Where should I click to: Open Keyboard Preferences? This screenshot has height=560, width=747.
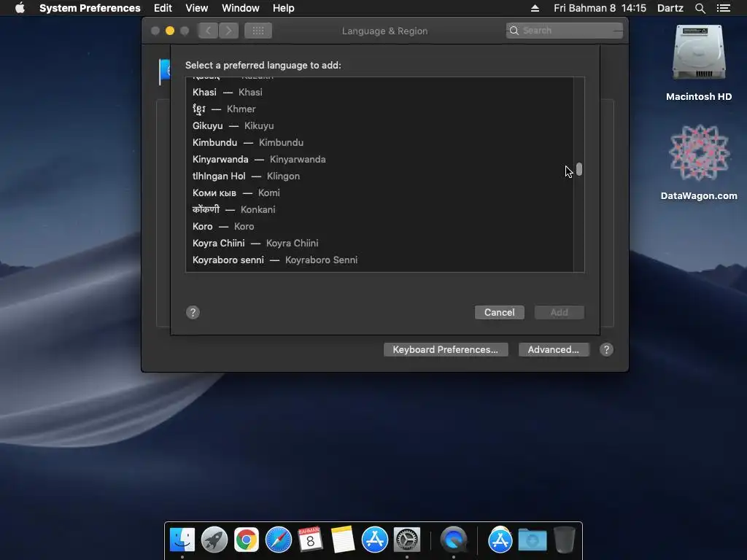(x=446, y=349)
